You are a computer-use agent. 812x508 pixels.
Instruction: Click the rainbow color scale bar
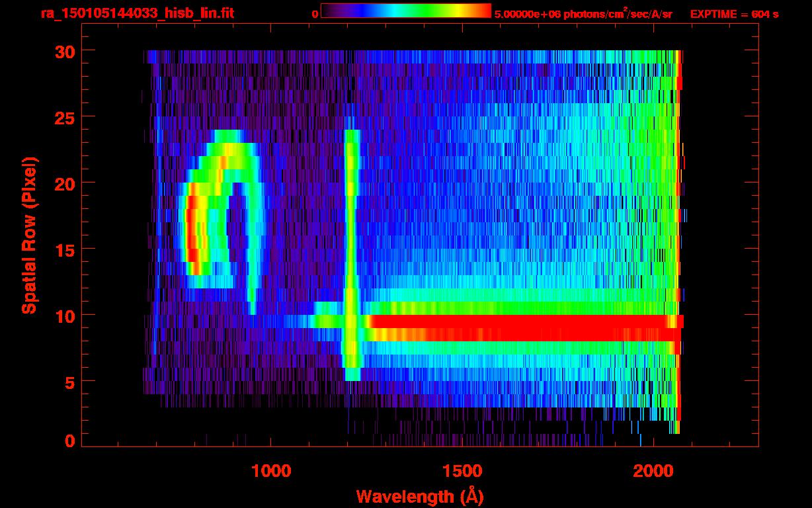(406, 11)
